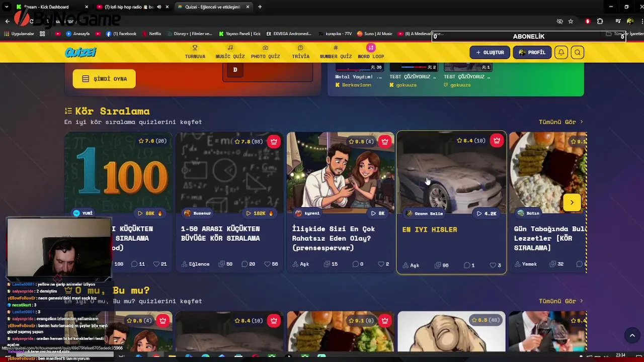Open a new browser tab
The height and width of the screenshot is (362, 644).
point(260,7)
